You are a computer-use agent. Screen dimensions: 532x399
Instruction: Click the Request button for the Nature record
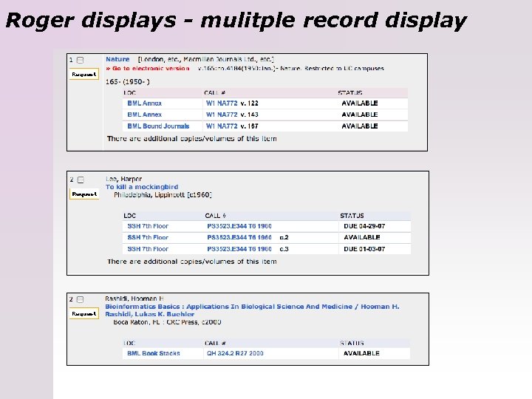click(x=83, y=75)
